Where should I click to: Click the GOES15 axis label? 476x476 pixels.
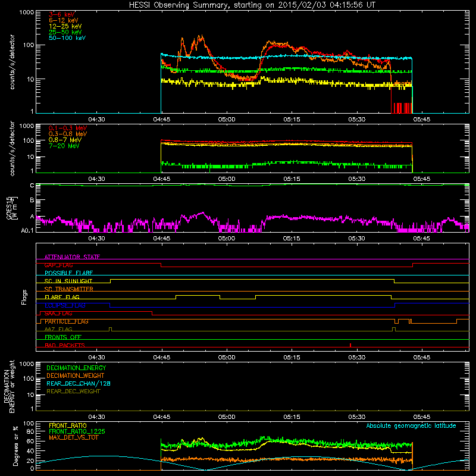(11, 208)
